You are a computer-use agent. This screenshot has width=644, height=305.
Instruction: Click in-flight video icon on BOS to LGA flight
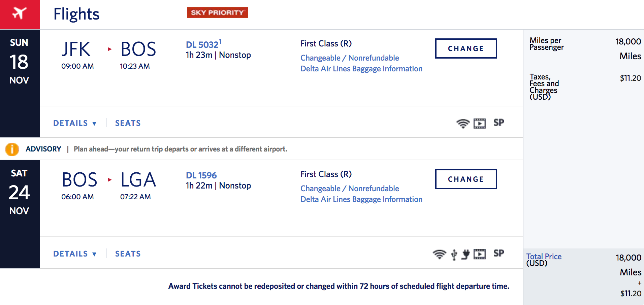tap(479, 254)
